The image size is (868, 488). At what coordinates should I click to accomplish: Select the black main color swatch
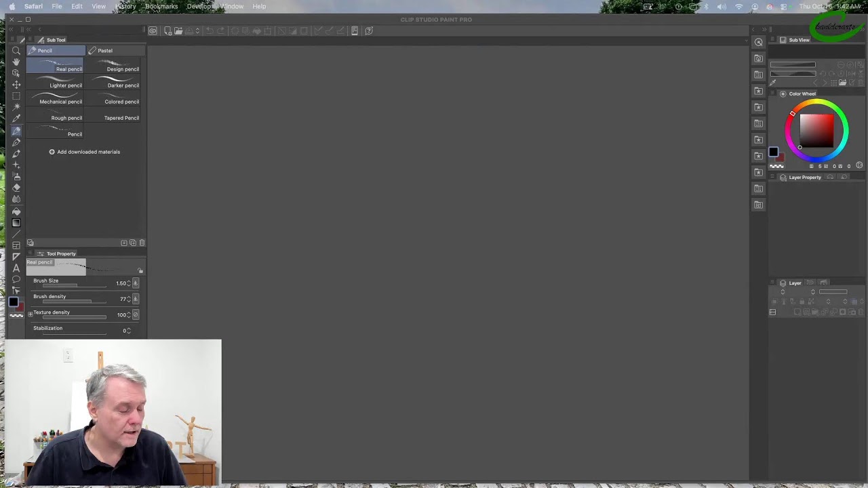14,302
